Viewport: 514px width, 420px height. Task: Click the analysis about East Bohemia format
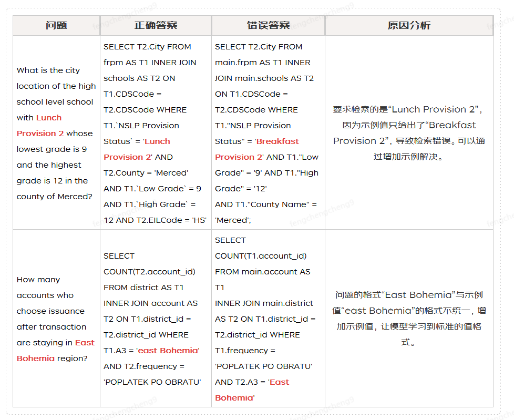pos(409,319)
